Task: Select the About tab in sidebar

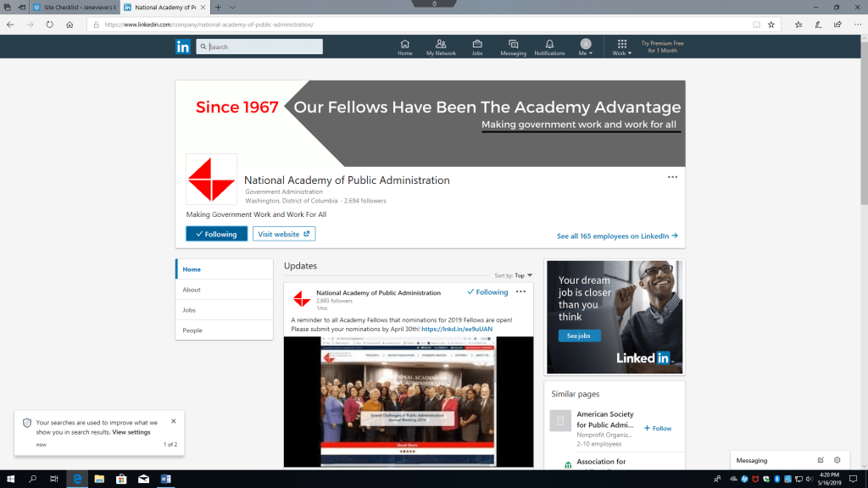Action: coord(192,290)
